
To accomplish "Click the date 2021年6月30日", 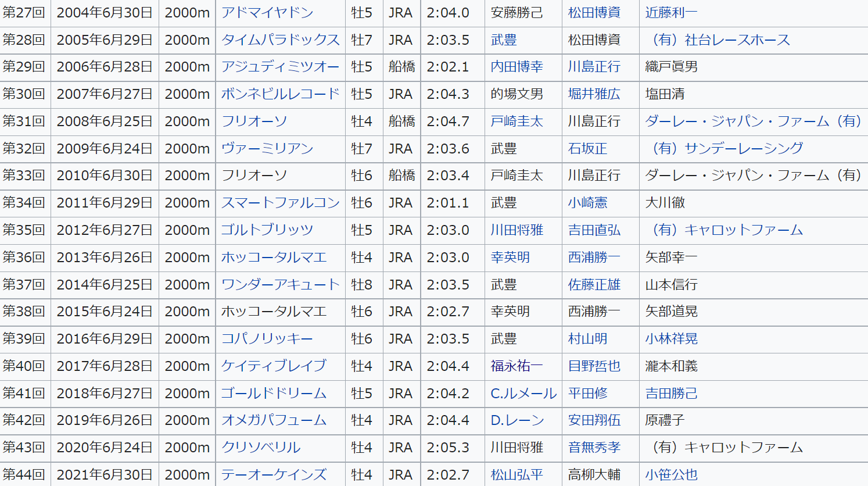I will [x=105, y=474].
